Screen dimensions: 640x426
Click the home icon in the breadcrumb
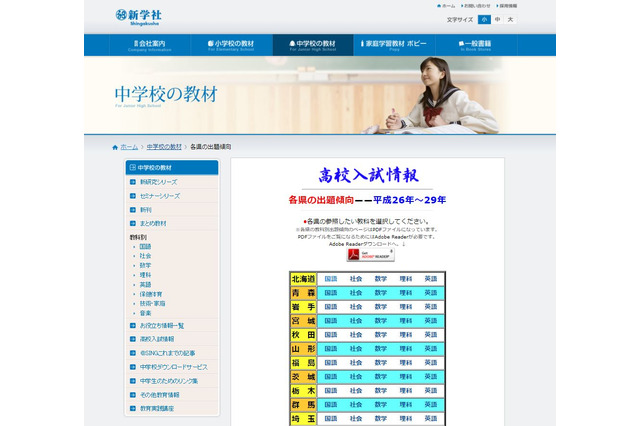coord(115,147)
